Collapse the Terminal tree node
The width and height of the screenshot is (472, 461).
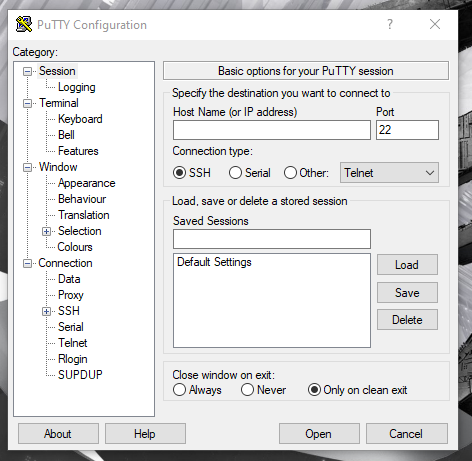pyautogui.click(x=27, y=103)
